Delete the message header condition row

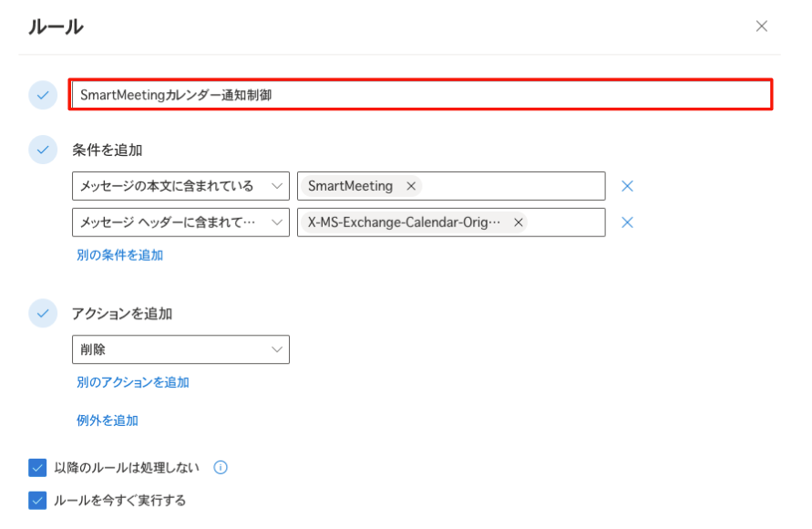click(x=627, y=223)
